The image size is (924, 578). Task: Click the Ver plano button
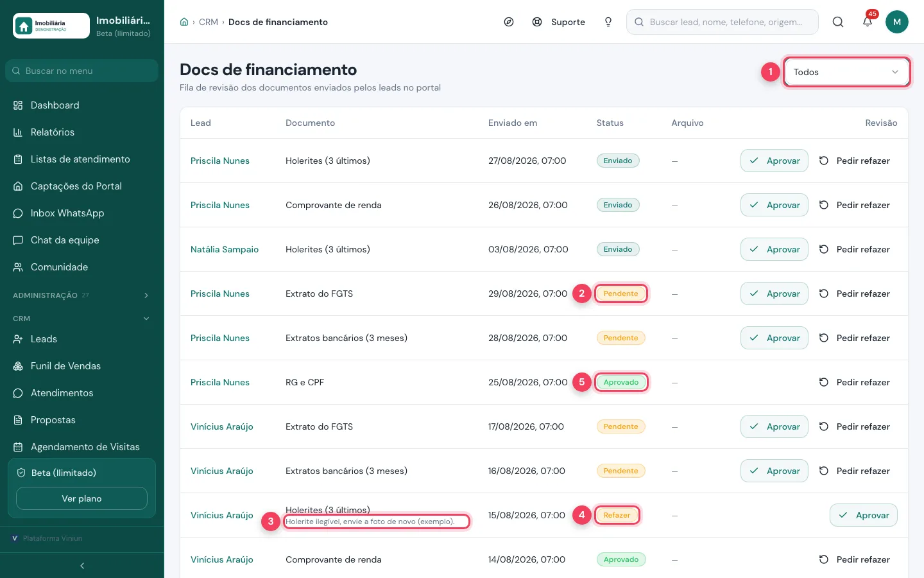click(x=81, y=498)
